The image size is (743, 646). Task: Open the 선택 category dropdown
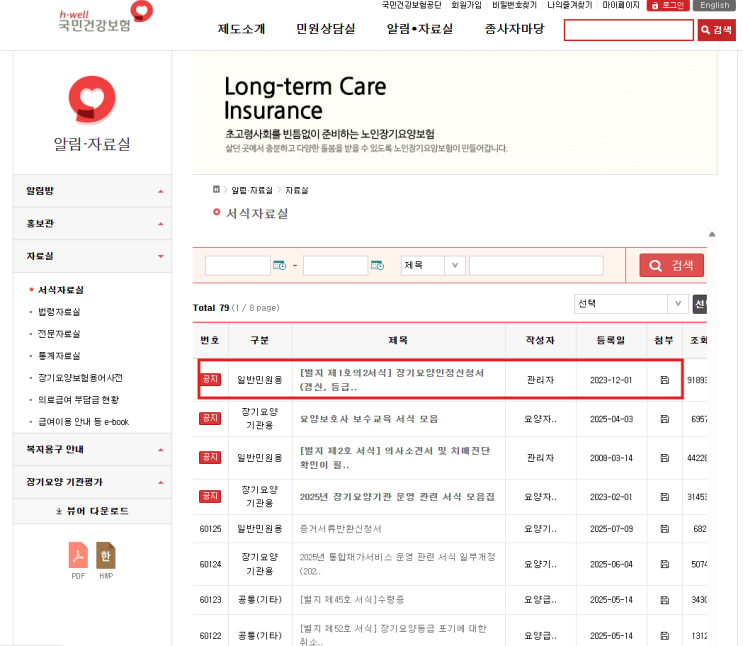click(x=631, y=304)
